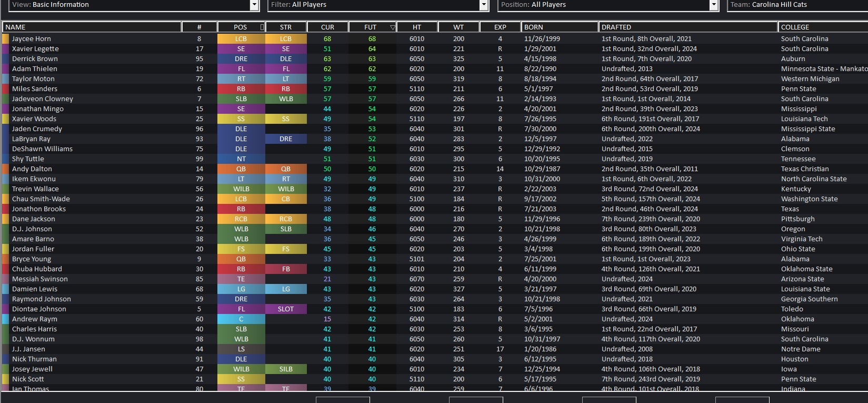
Task: Open the Filter: All Players dropdown
Action: (x=378, y=5)
